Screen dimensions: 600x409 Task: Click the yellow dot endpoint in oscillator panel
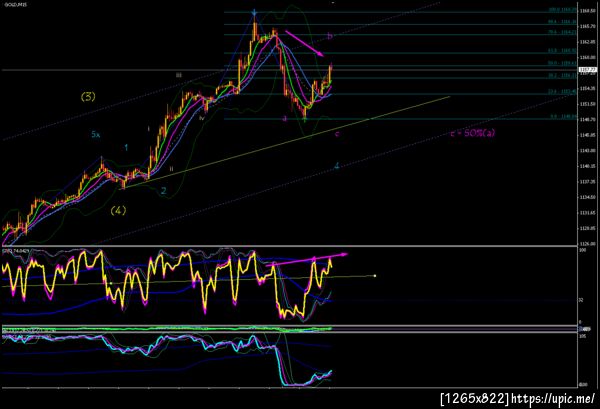tap(375, 276)
